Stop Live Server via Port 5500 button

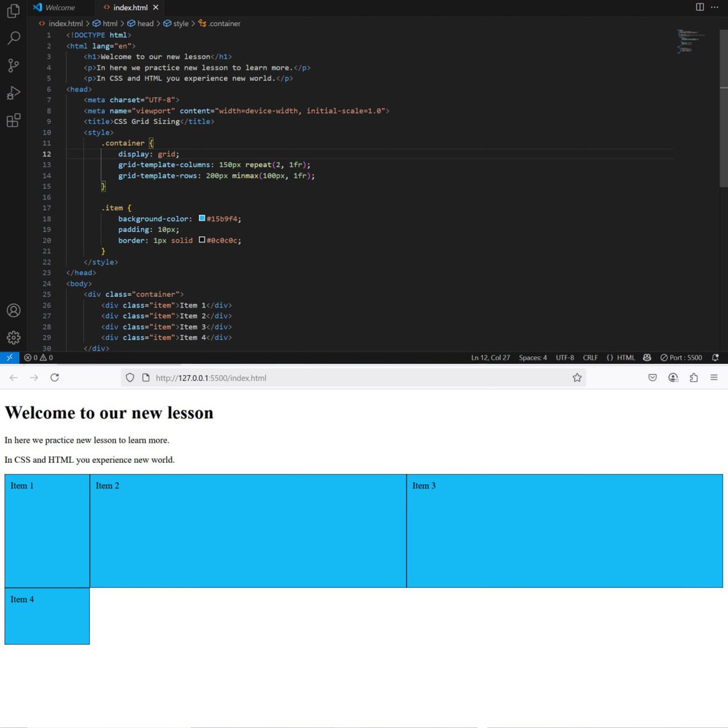click(681, 357)
